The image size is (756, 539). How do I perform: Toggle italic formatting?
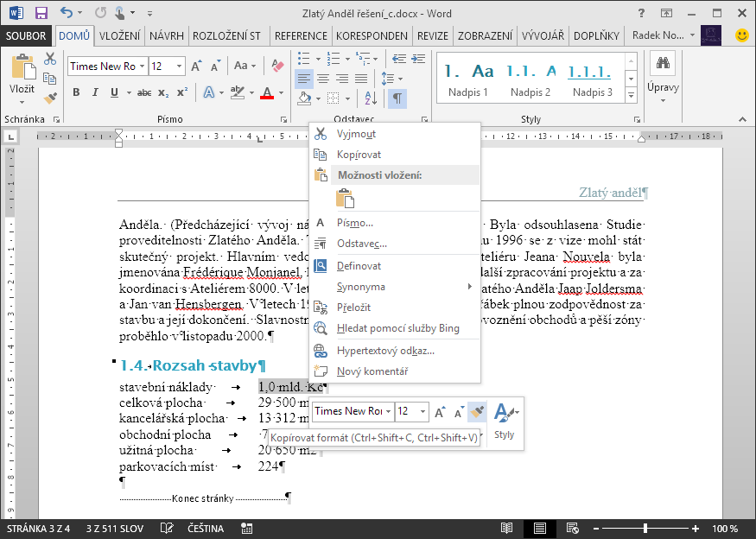point(95,92)
